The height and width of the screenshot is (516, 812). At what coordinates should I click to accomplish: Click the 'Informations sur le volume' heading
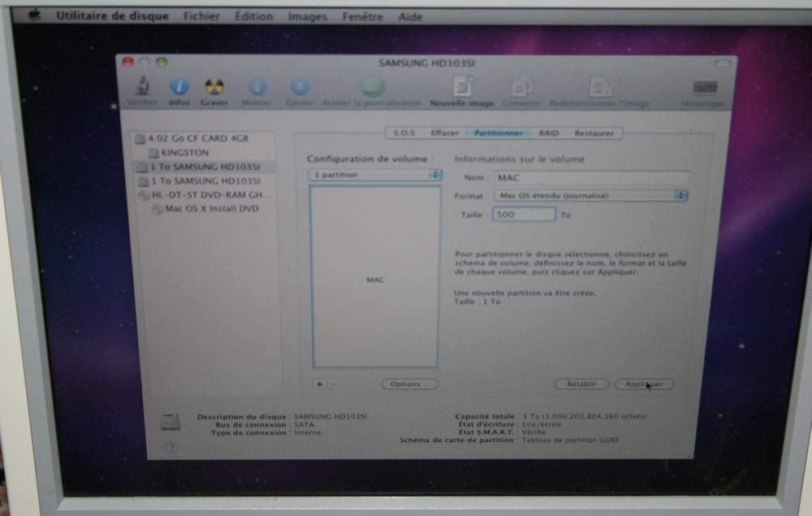pyautogui.click(x=519, y=159)
